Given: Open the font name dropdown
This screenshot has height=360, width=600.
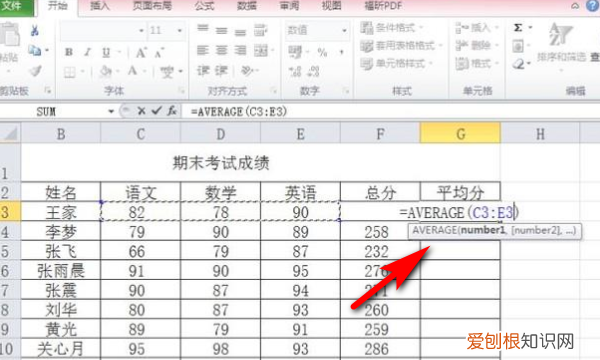Looking at the screenshot, I should pos(141,30).
